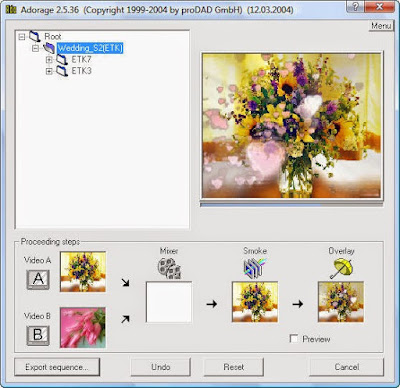Click the Reset button

234,367
